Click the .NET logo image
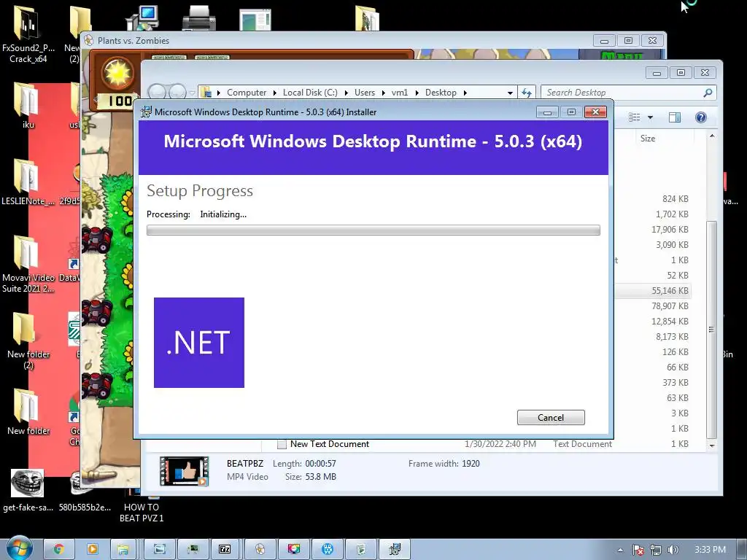This screenshot has height=560, width=747. (x=199, y=343)
